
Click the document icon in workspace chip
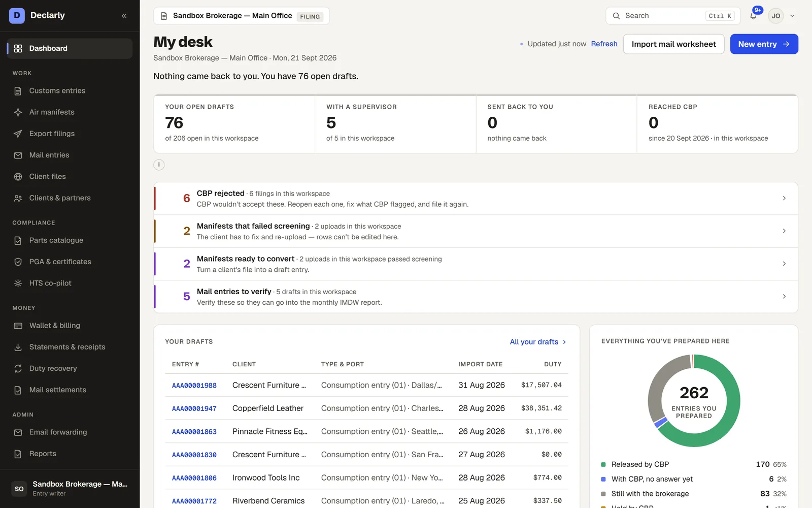point(164,16)
